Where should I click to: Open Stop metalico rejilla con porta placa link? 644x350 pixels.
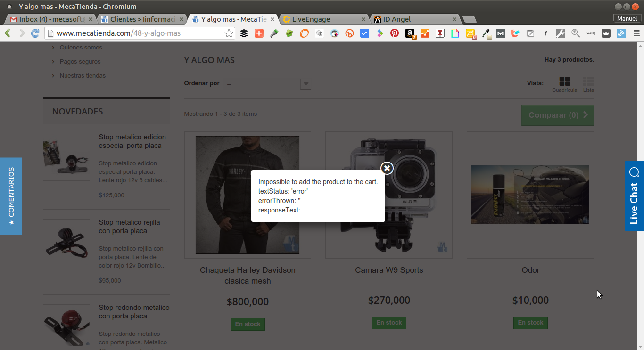(130, 227)
